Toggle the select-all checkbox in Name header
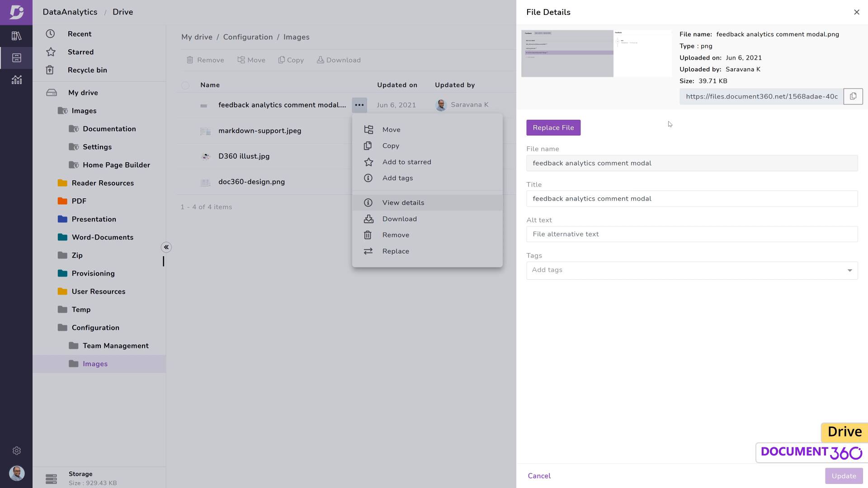 185,85
